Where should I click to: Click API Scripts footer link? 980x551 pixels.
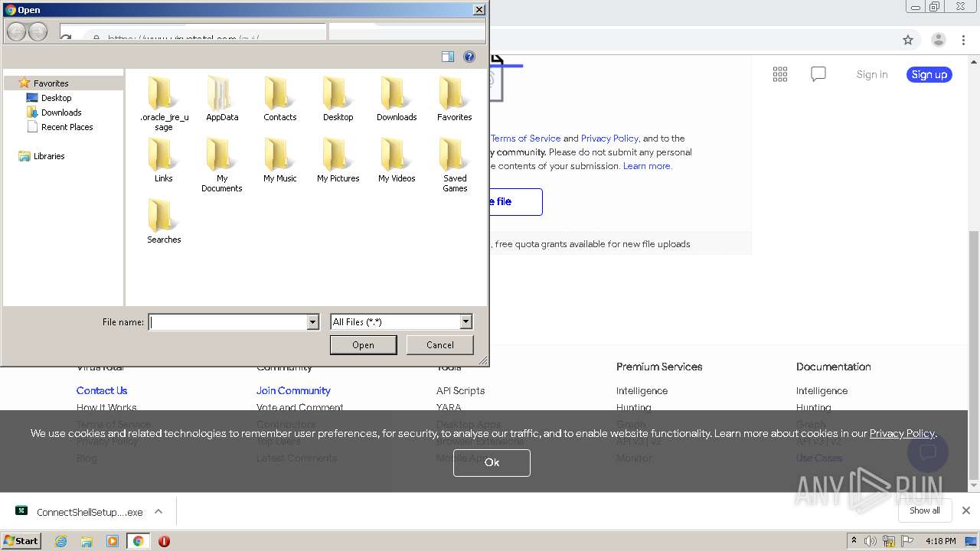[x=460, y=390]
